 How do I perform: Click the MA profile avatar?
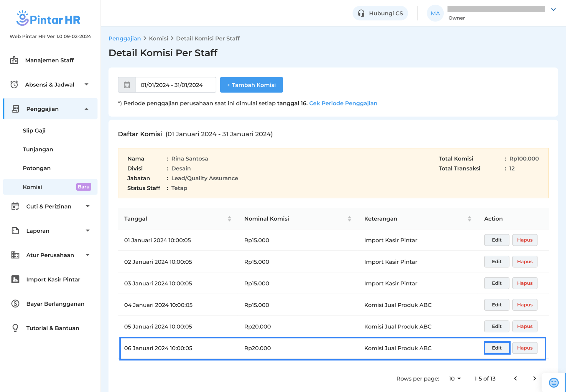tap(435, 13)
